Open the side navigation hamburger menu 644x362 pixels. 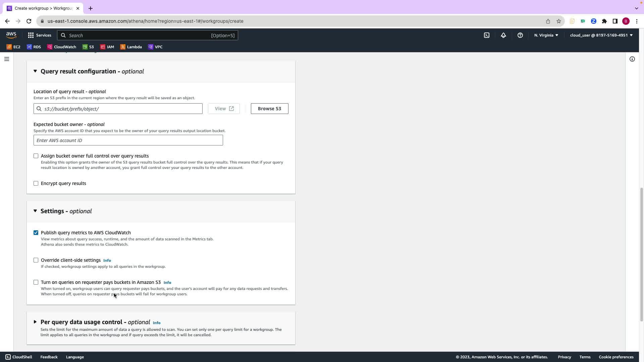[7, 59]
